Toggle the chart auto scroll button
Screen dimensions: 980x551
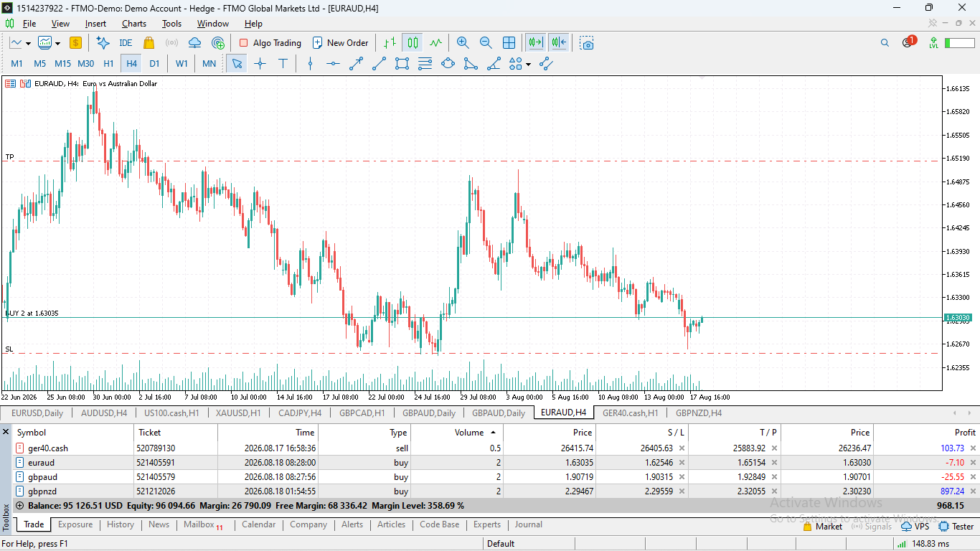point(535,43)
